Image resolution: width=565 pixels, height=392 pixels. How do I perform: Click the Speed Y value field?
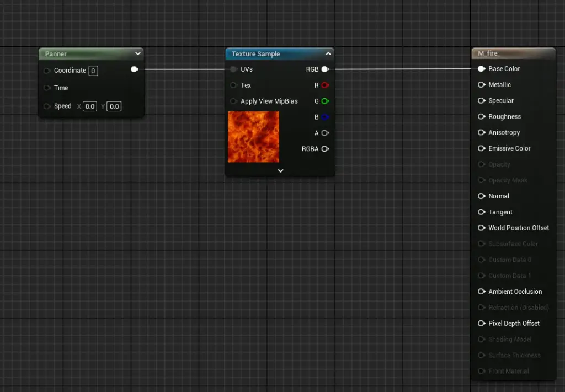tap(114, 106)
